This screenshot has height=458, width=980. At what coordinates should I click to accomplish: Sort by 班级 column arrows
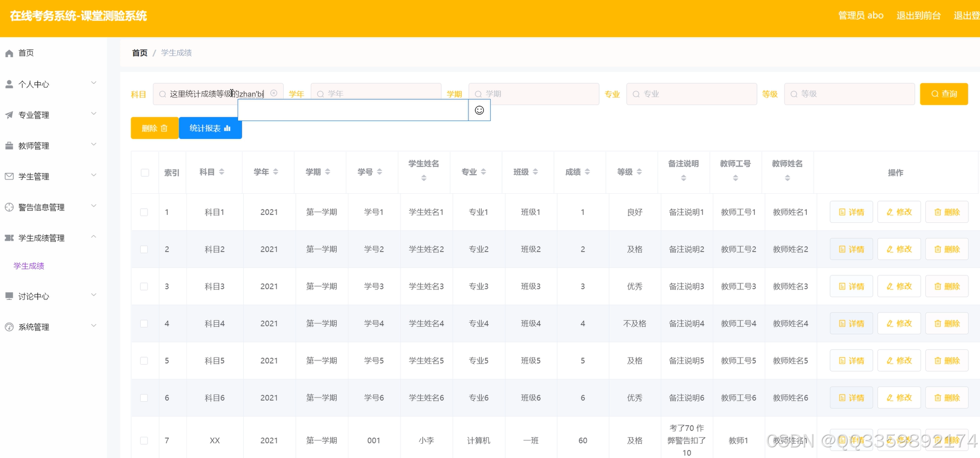535,172
